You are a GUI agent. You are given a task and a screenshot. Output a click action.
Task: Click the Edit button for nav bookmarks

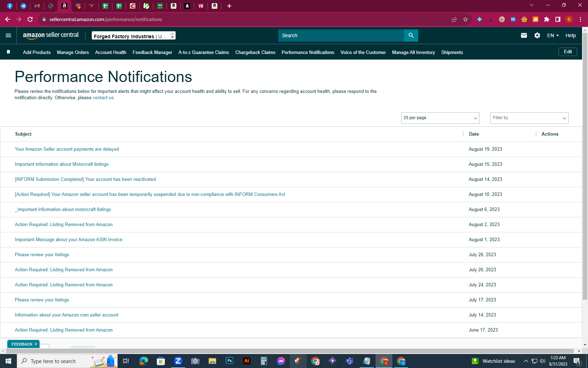pyautogui.click(x=568, y=52)
